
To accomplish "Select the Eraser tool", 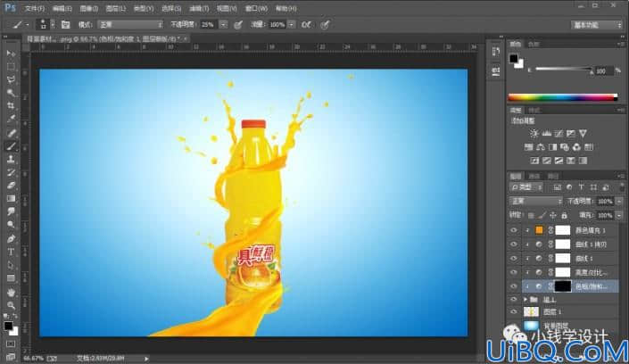I will point(11,186).
